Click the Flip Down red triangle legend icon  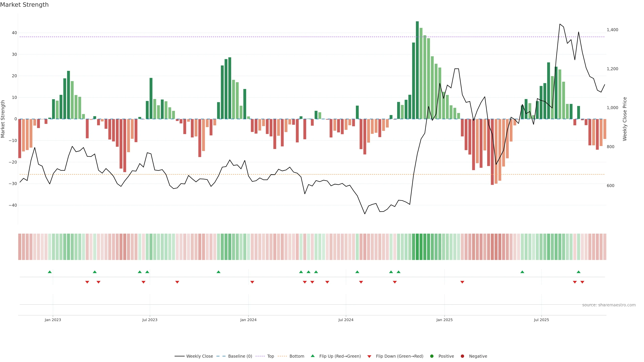pyautogui.click(x=369, y=356)
